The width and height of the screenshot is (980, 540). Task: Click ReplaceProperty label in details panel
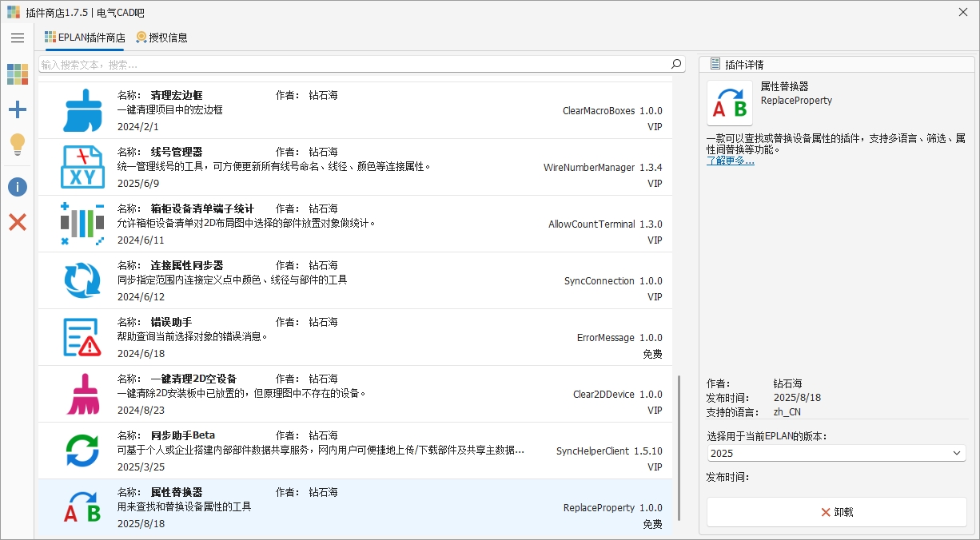pyautogui.click(x=796, y=101)
